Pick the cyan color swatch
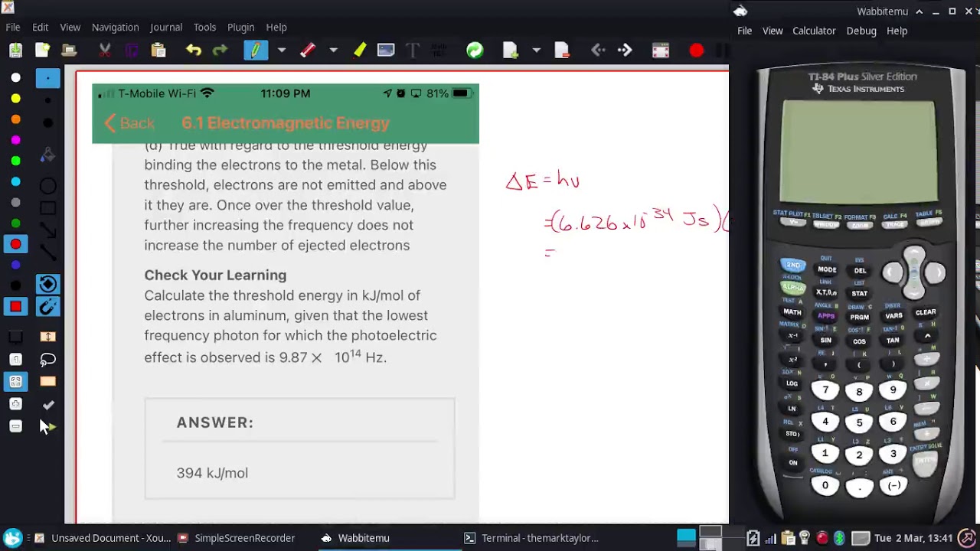Screen dimensions: 980x551 tap(15, 181)
